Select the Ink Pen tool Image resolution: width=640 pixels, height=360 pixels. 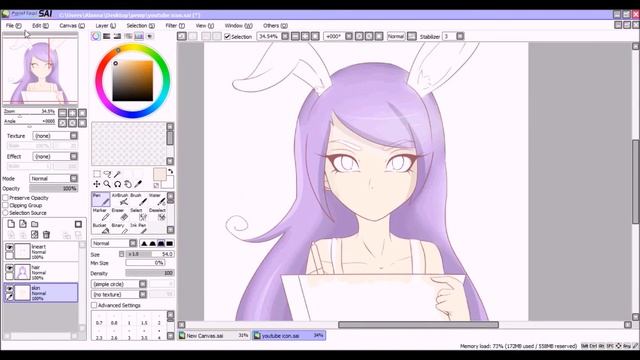click(139, 228)
